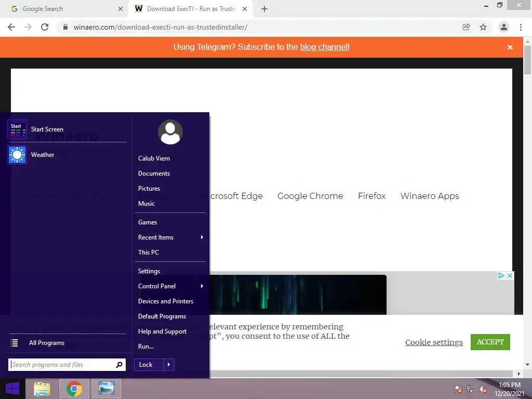Open the Winaero Apps site menu link
Viewport: 532px width, 399px height.
430,196
